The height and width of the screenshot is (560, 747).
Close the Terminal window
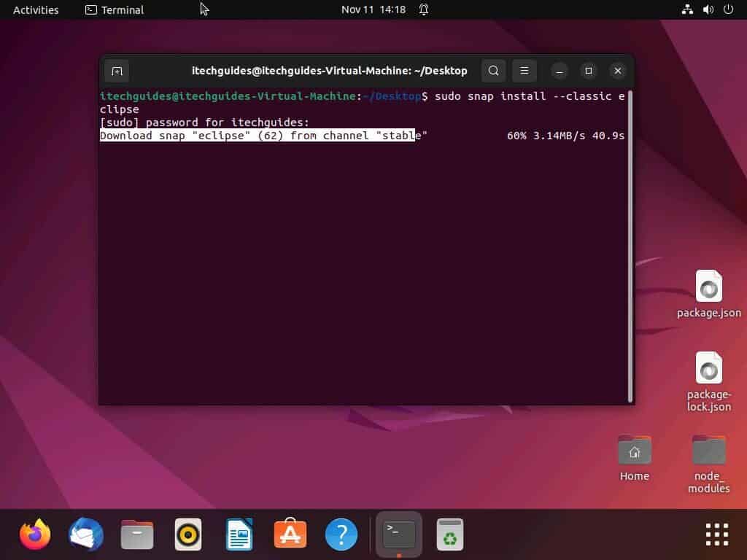618,71
